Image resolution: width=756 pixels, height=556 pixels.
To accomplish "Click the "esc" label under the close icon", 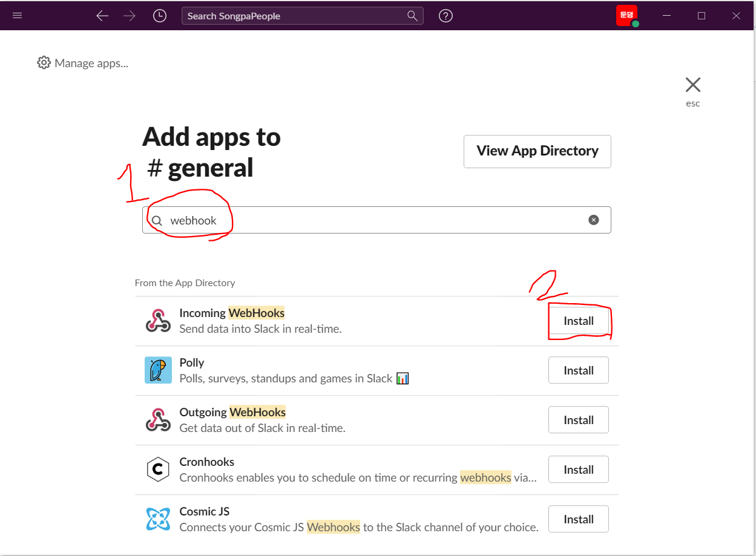I will (x=693, y=103).
